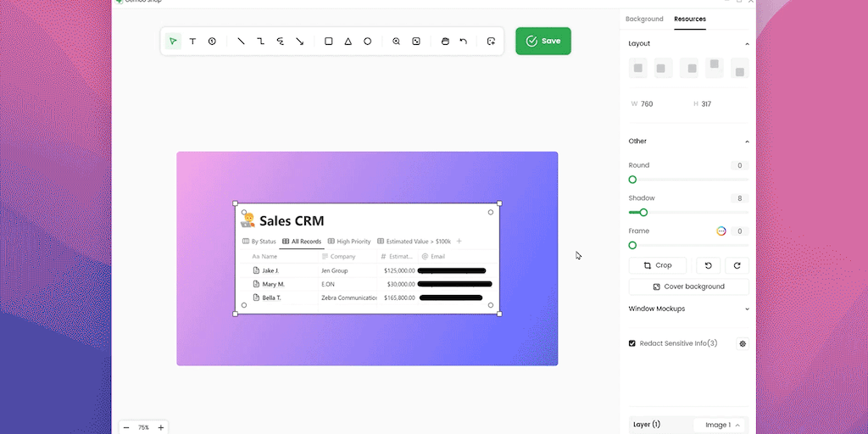Click the Frame slider handle
The width and height of the screenshot is (868, 434).
coord(632,245)
